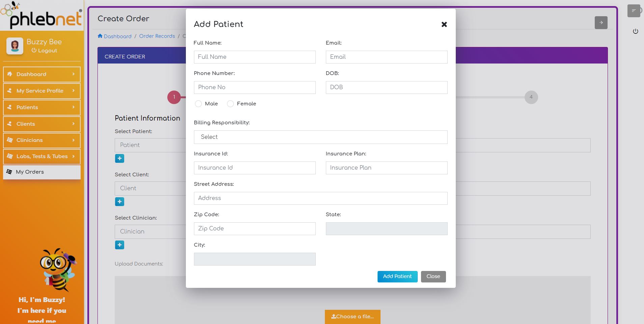This screenshot has height=324, width=644.
Task: Select the Male radio button
Action: tap(198, 104)
